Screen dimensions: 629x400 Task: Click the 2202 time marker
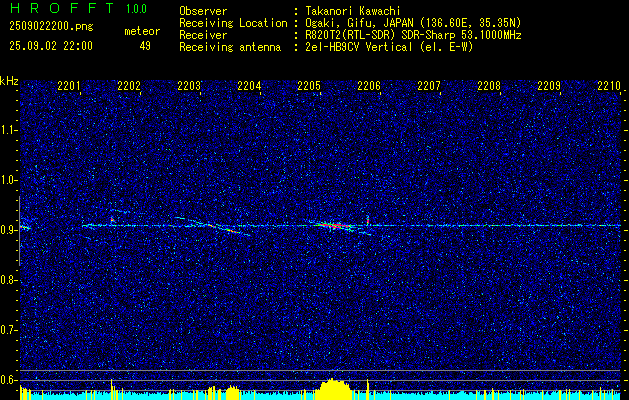129,86
